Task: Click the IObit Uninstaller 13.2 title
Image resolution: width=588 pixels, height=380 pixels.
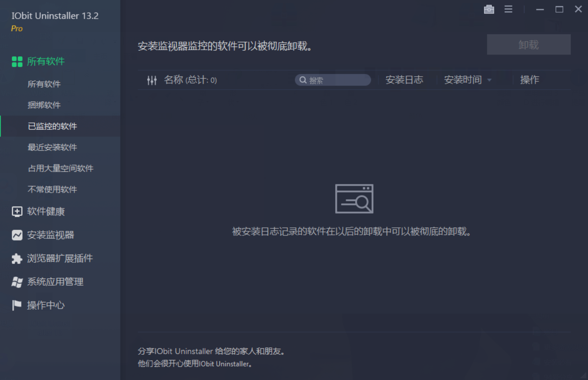Action: click(x=55, y=16)
